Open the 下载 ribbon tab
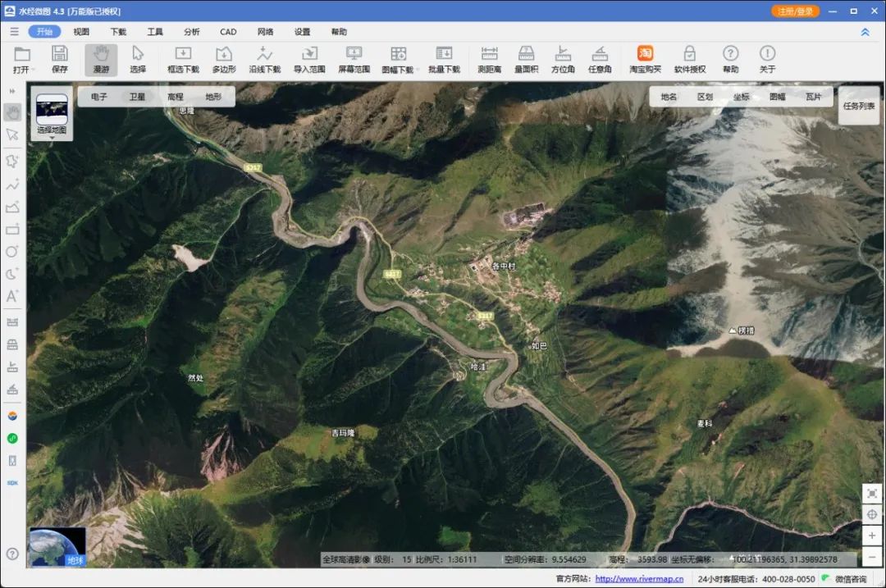The image size is (886, 588). [118, 32]
